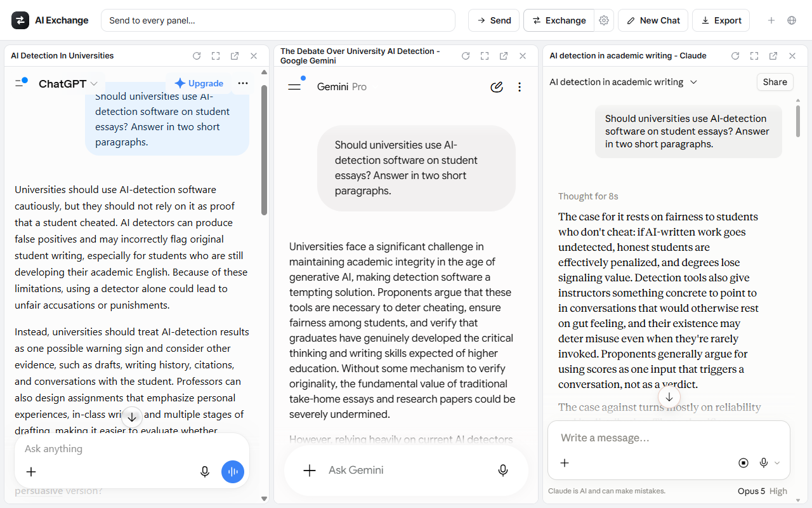Click the Claude panel scrollbar thumb

point(798,121)
